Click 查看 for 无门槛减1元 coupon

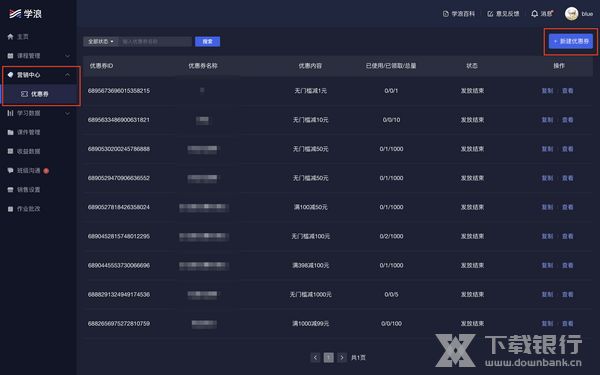pos(567,91)
